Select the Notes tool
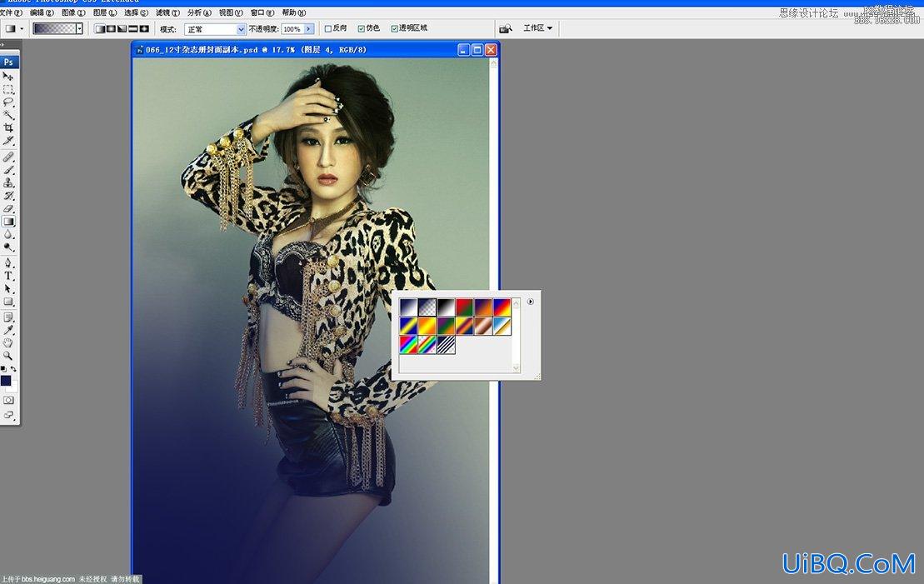The image size is (924, 584). [8, 317]
